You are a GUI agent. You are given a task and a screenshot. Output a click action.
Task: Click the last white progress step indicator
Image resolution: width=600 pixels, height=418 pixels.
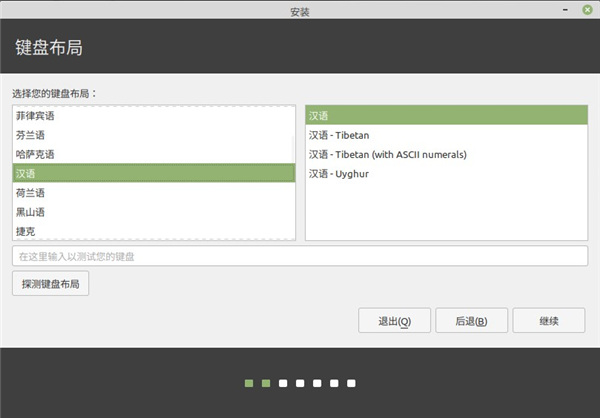coord(351,382)
